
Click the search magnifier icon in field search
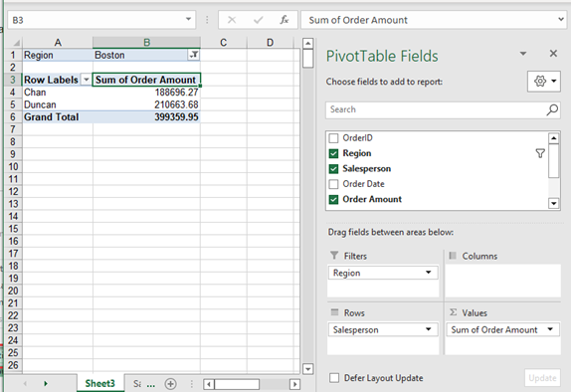coord(552,109)
